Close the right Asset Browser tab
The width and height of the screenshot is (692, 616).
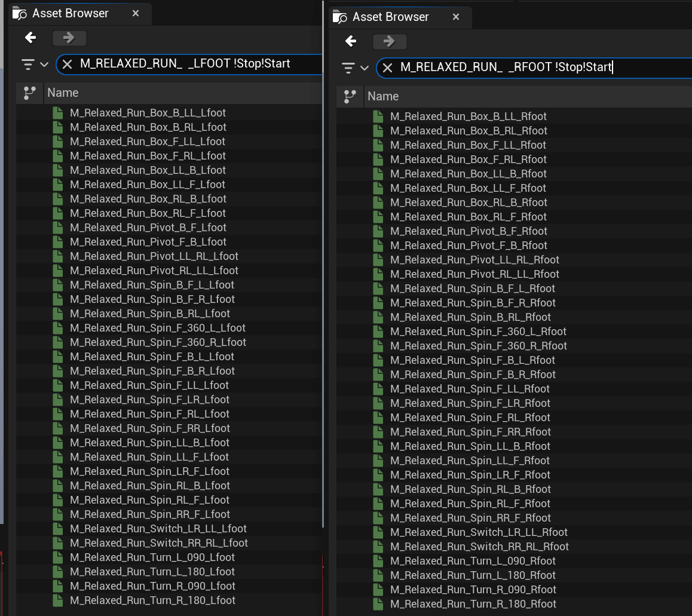click(456, 17)
